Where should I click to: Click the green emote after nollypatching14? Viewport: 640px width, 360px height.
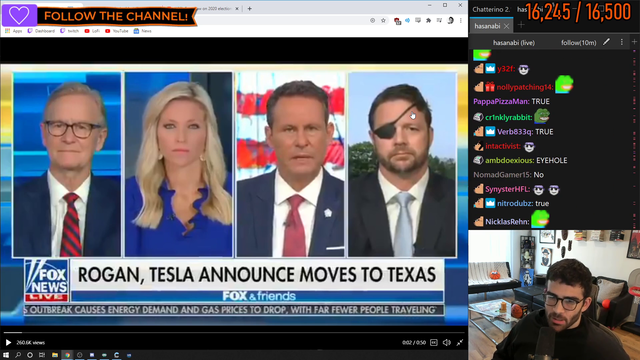click(x=564, y=84)
